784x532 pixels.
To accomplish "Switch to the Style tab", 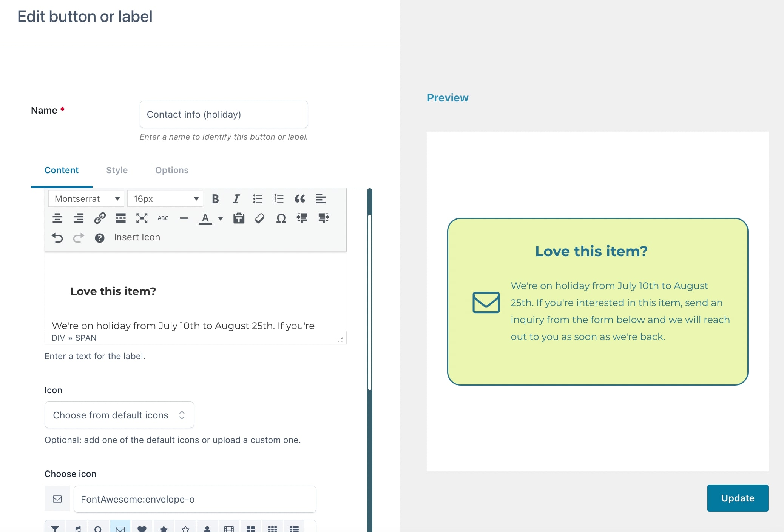I will pos(117,170).
